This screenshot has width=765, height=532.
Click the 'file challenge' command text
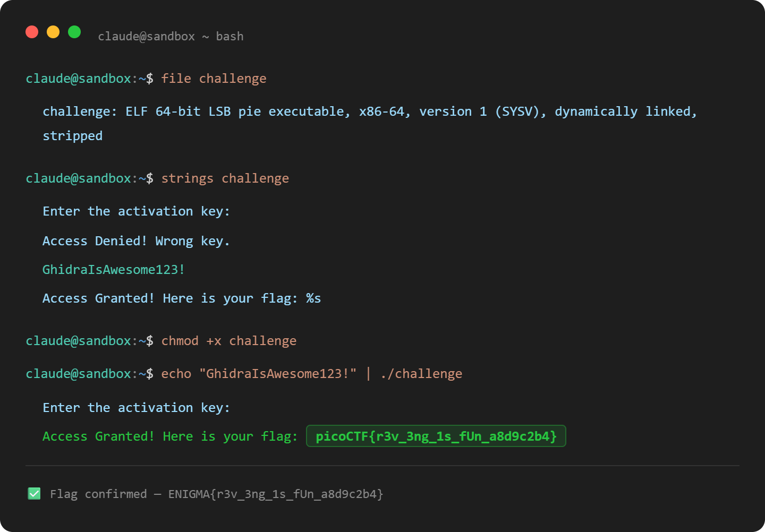[214, 79]
